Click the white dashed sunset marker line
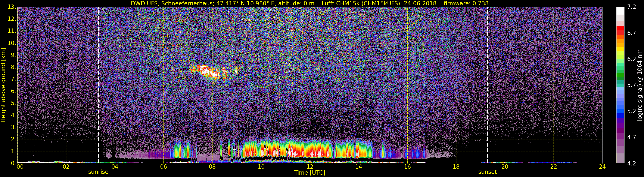This screenshot has width=644, height=177. click(x=488, y=85)
